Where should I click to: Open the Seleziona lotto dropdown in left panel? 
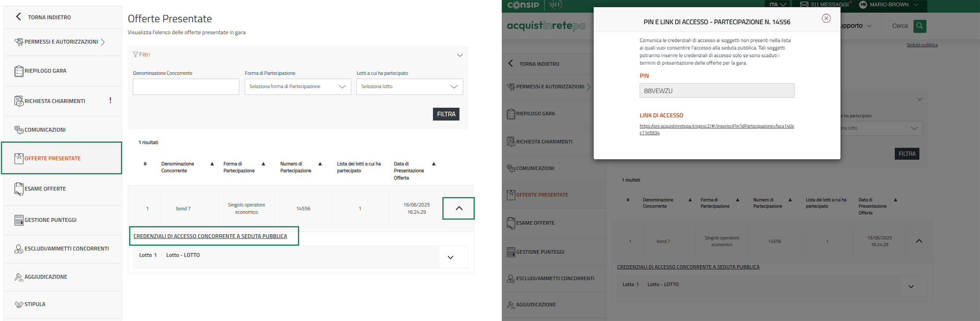(x=409, y=87)
